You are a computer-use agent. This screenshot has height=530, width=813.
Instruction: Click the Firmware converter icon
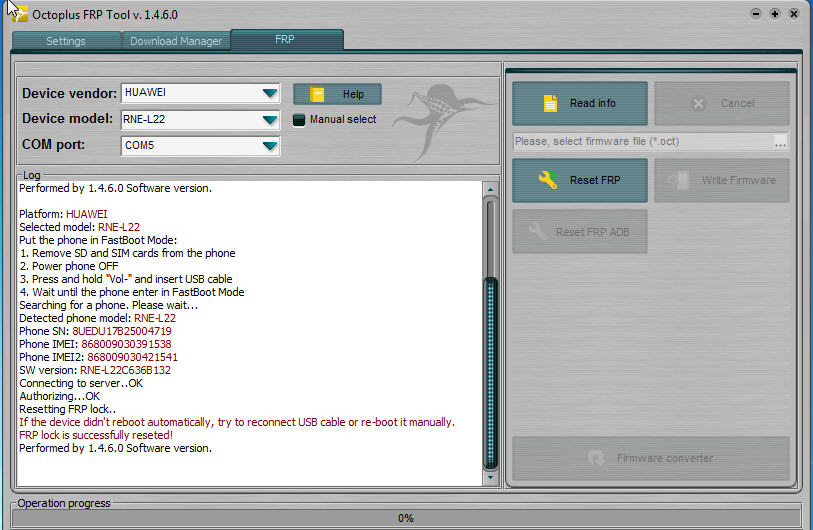click(x=596, y=458)
